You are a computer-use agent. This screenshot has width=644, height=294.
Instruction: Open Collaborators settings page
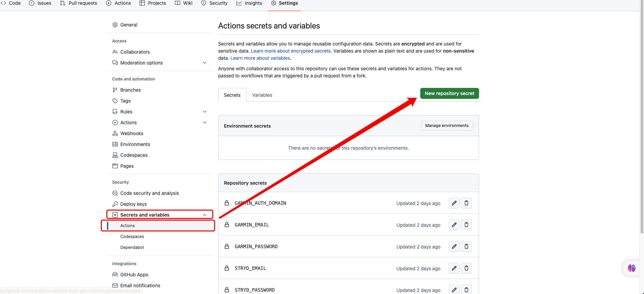click(x=160, y=52)
